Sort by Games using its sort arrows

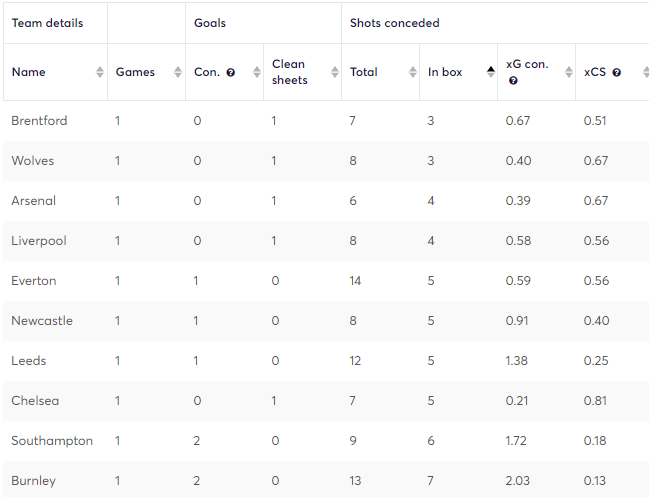pos(178,72)
